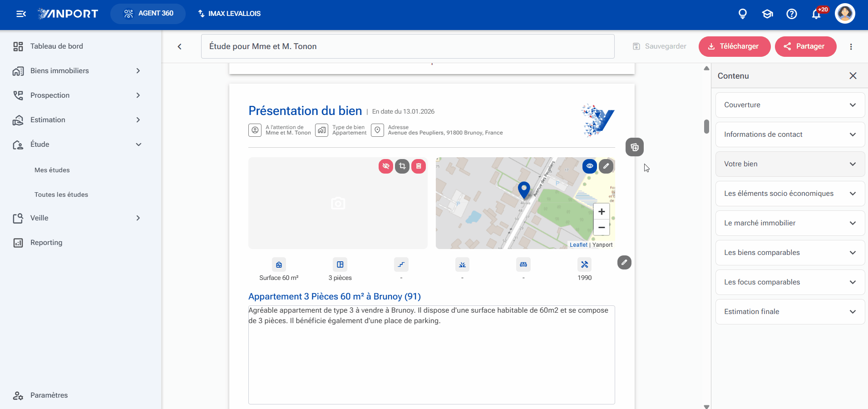The image size is (868, 409).
Task: Toggle photo visibility red eye icon
Action: [386, 166]
